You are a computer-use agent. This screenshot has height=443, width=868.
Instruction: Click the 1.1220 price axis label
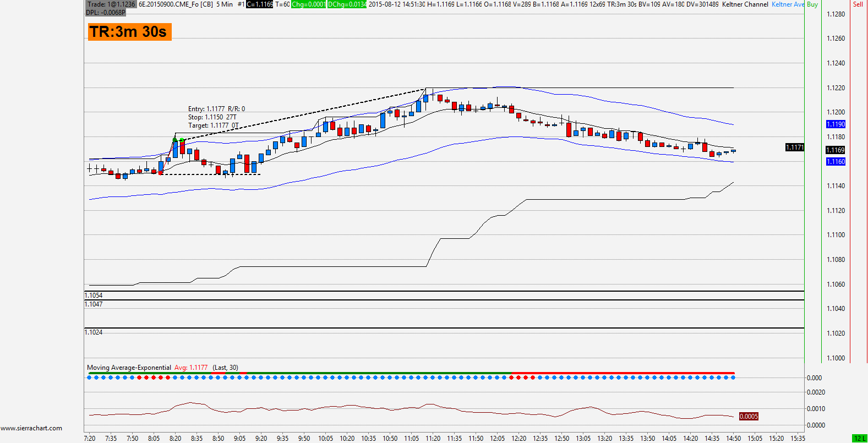(x=836, y=88)
